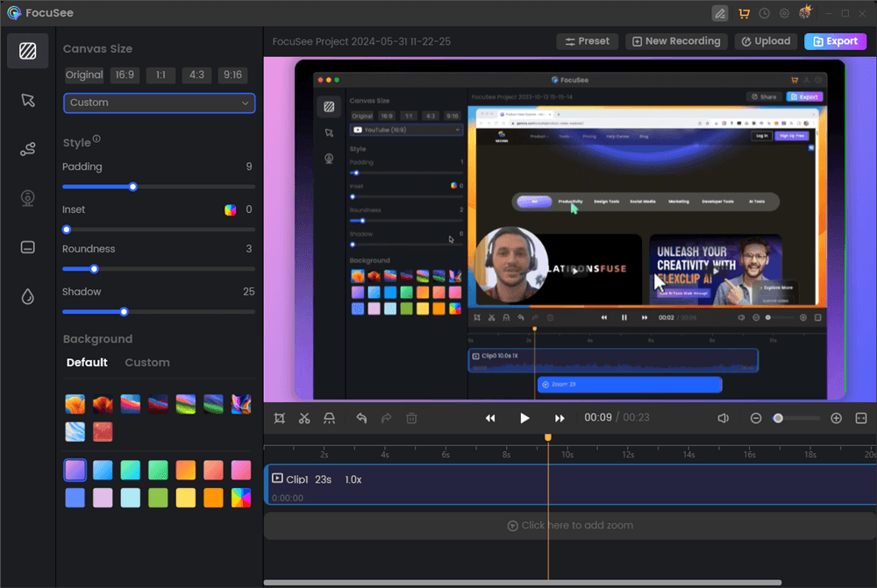Click the Shadow slider handle

point(124,312)
